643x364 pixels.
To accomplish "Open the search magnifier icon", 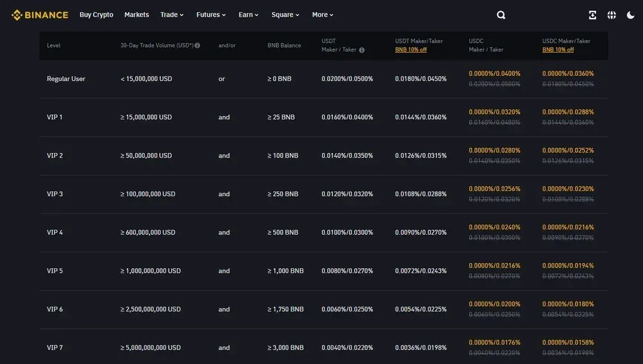I will coord(501,15).
